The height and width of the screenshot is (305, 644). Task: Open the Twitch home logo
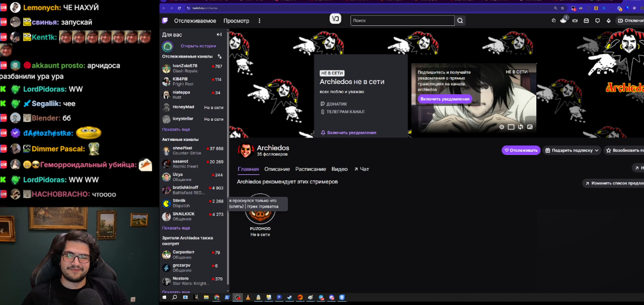[x=165, y=20]
